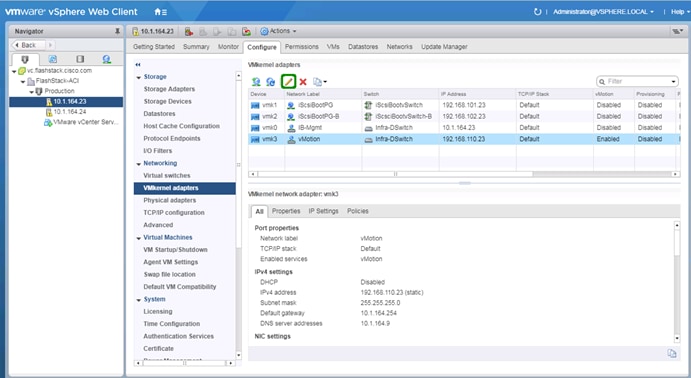Open the Filter options dropdown arrow
The width and height of the screenshot is (691, 378).
[673, 82]
